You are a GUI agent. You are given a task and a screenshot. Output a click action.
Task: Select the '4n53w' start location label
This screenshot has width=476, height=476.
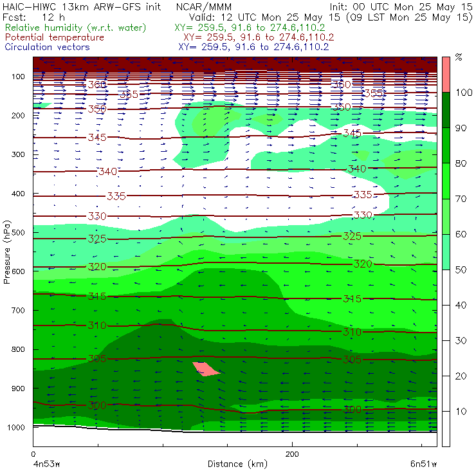[46, 464]
